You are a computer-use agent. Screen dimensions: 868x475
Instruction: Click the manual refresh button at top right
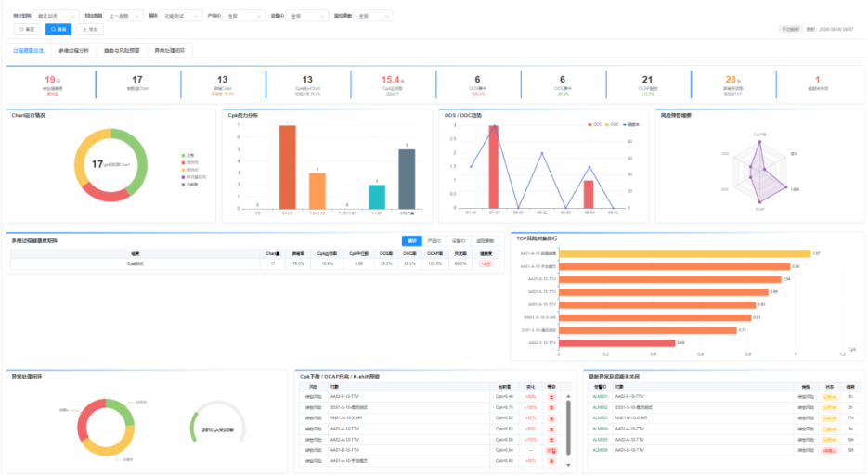click(790, 30)
